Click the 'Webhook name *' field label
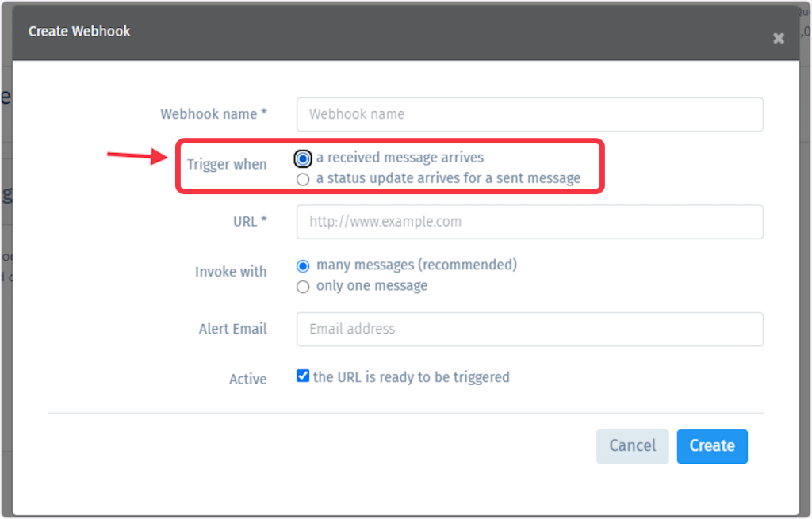This screenshot has height=519, width=812. (213, 114)
